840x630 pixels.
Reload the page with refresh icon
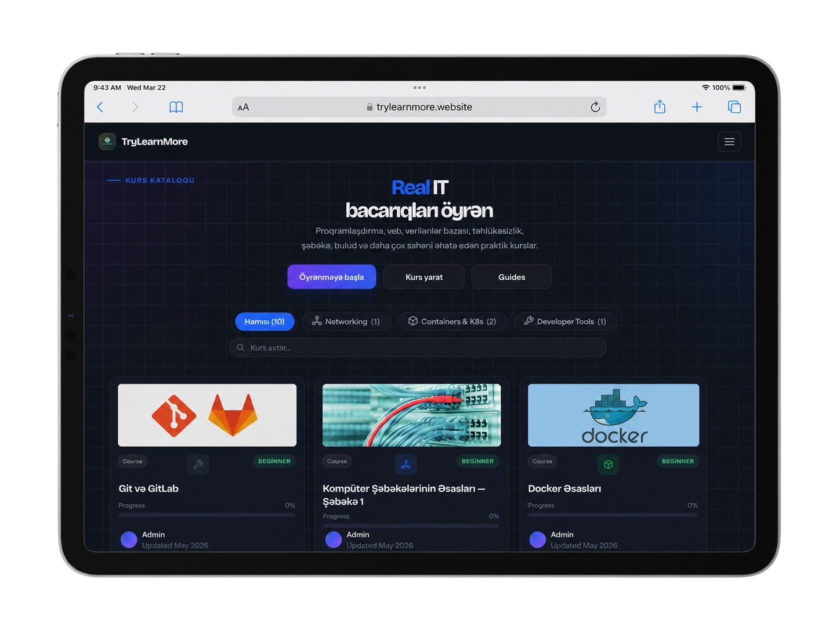[x=595, y=107]
